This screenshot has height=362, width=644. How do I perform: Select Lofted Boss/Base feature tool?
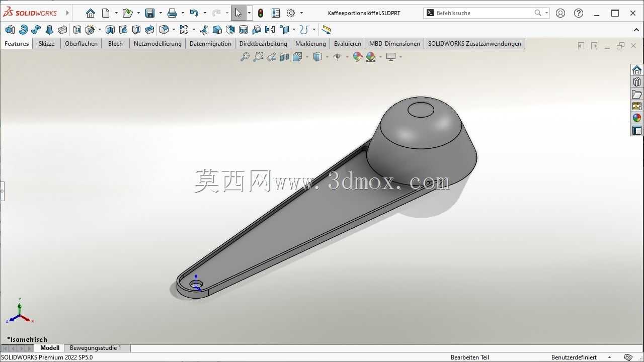tap(49, 30)
